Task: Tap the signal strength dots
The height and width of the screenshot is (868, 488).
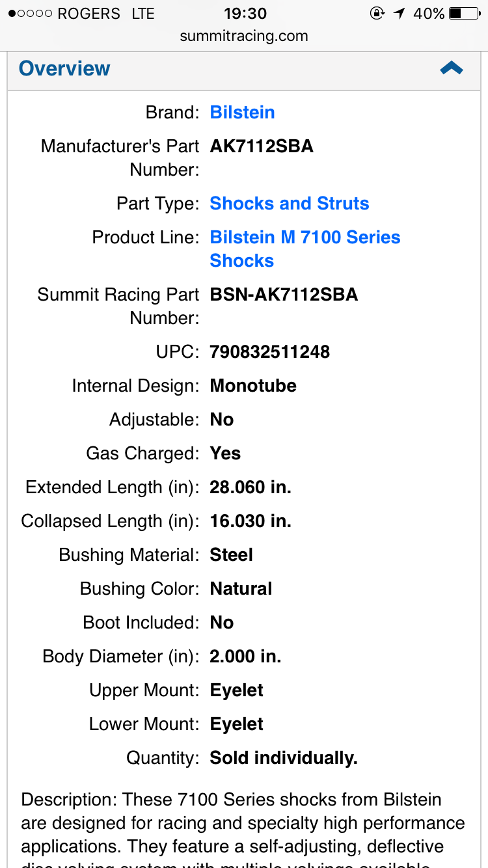Action: [30, 14]
